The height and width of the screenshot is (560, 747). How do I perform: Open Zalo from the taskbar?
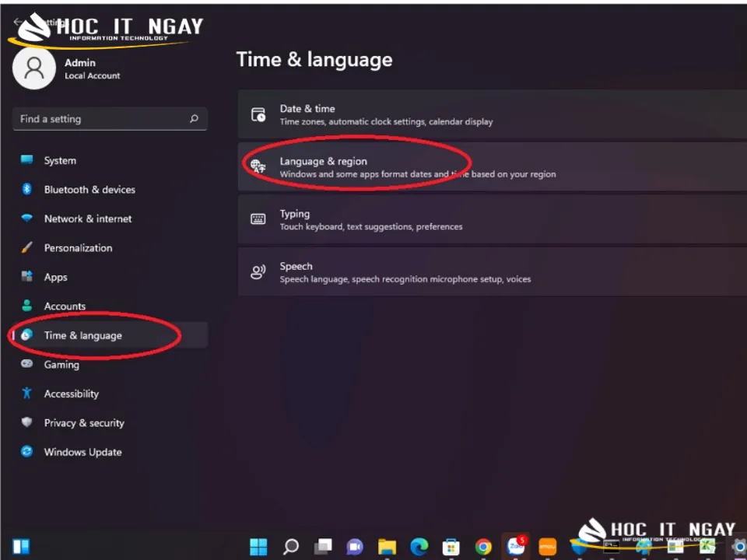[x=515, y=546]
